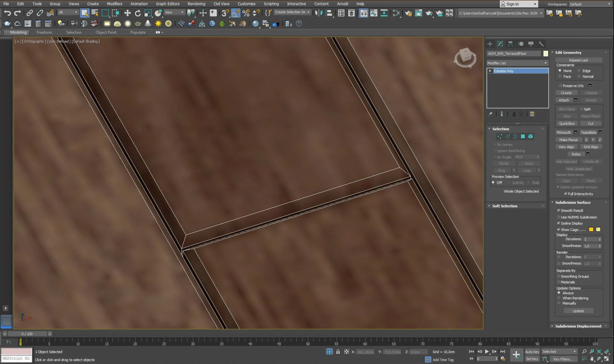This screenshot has width=614, height=364.
Task: Click the Mirror tool icon
Action: (x=319, y=13)
